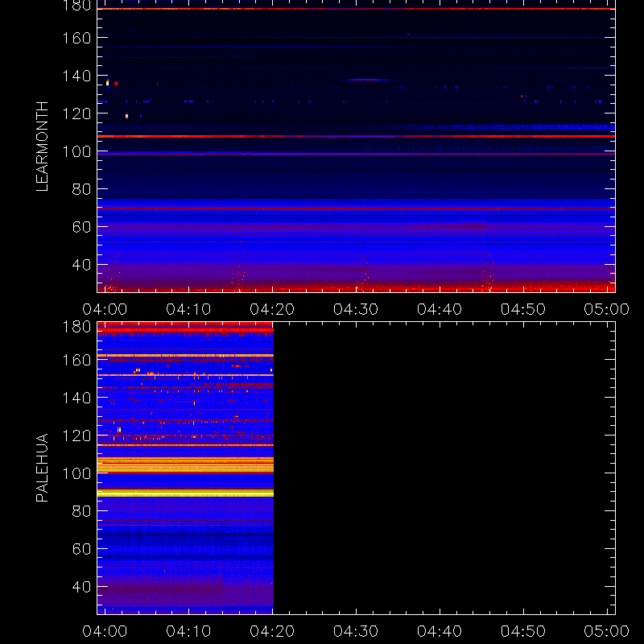Select the 180 frequency label on Palehua plot

pos(76,327)
